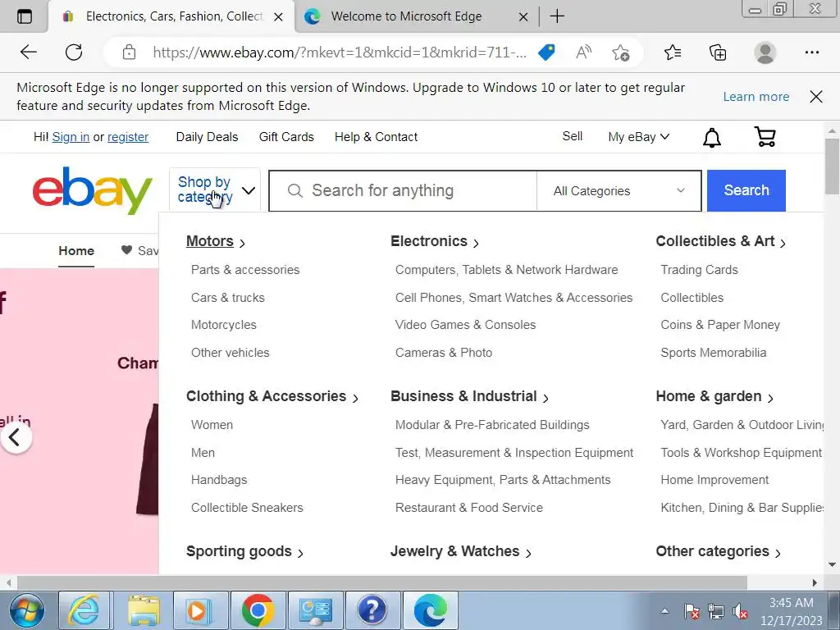Open Collections icon in Edge toolbar
This screenshot has width=840, height=630.
(x=718, y=52)
